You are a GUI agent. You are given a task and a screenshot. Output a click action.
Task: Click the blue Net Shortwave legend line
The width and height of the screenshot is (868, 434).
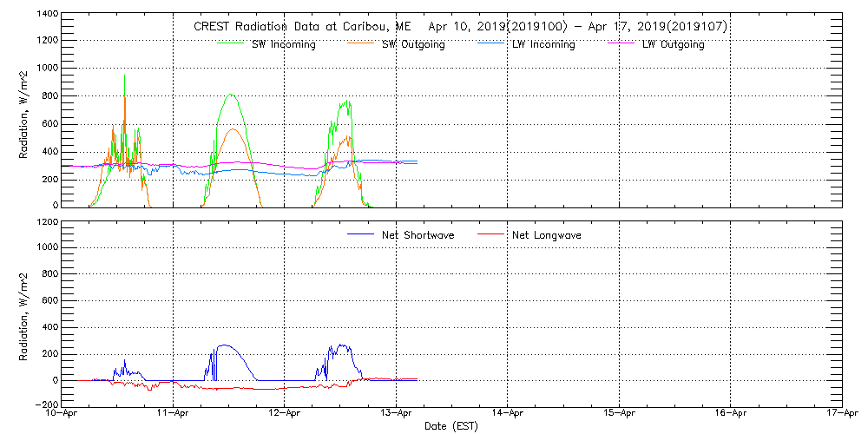[361, 233]
